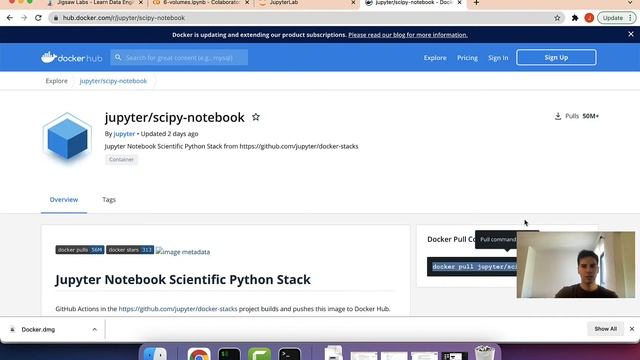640x360 pixels.
Task: Click the jupyter/scipy-notebook breadcrumb
Action: [113, 81]
